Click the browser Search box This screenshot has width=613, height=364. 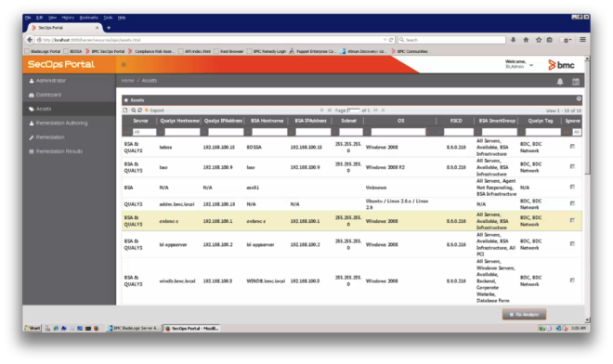click(451, 40)
